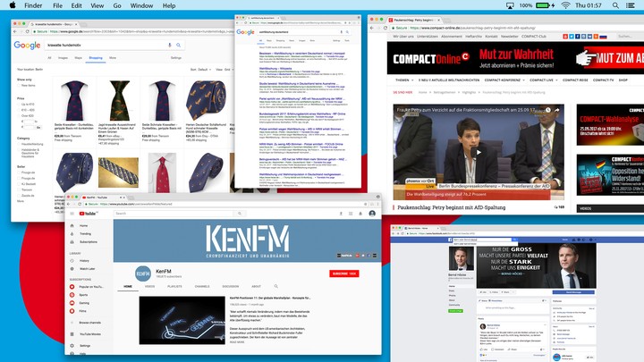
Task: Click the watch later clock on Petry video
Action: (x=548, y=110)
